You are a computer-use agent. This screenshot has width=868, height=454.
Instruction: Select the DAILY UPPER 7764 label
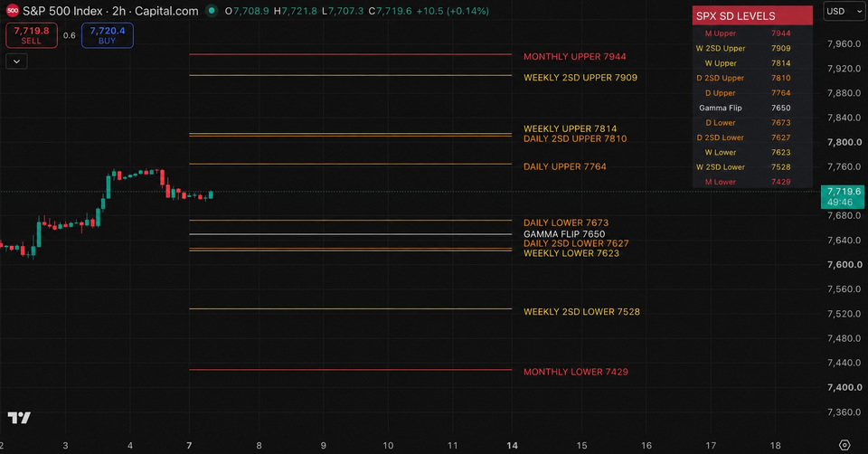click(564, 166)
